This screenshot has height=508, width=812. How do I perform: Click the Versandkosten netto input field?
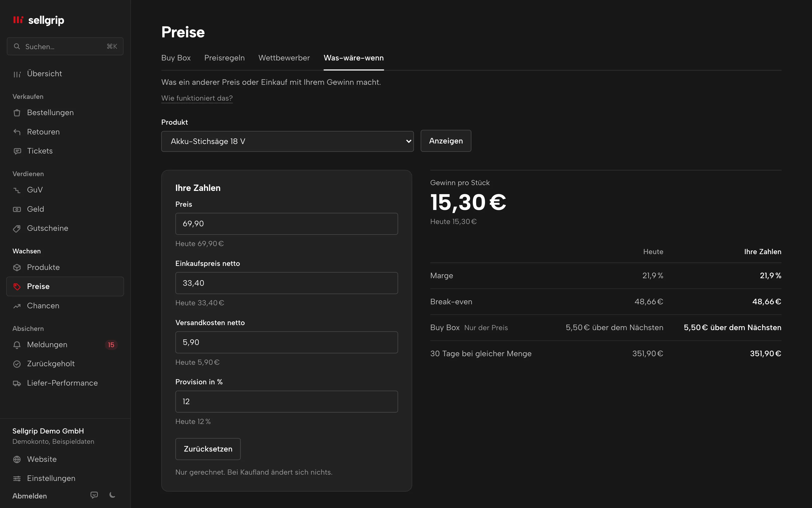[x=286, y=342]
